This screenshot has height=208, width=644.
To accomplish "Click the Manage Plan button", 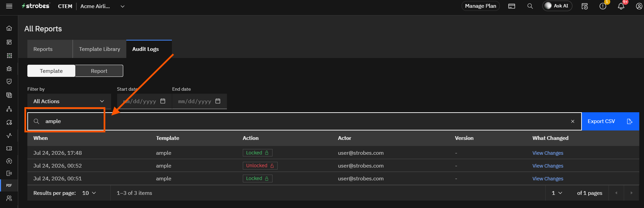I will pos(481,6).
